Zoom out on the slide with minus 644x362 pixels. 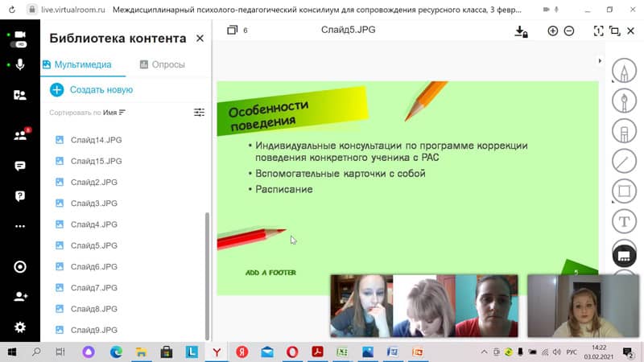[x=569, y=31]
